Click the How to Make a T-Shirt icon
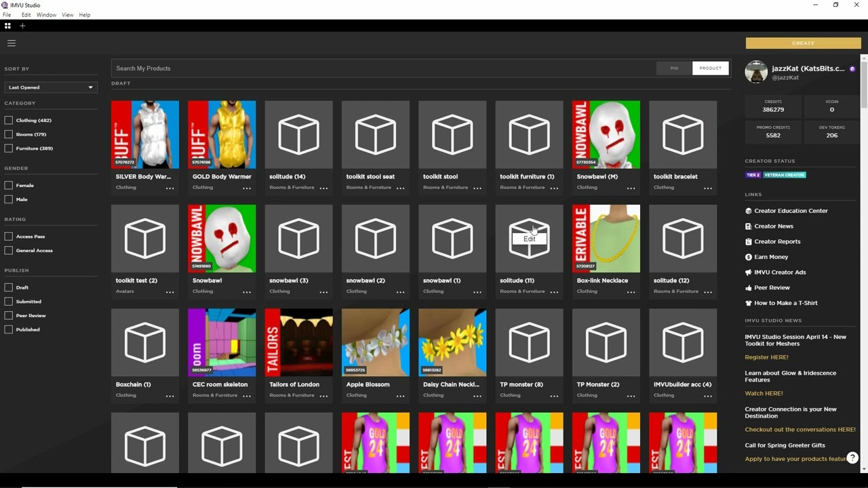 (x=749, y=303)
